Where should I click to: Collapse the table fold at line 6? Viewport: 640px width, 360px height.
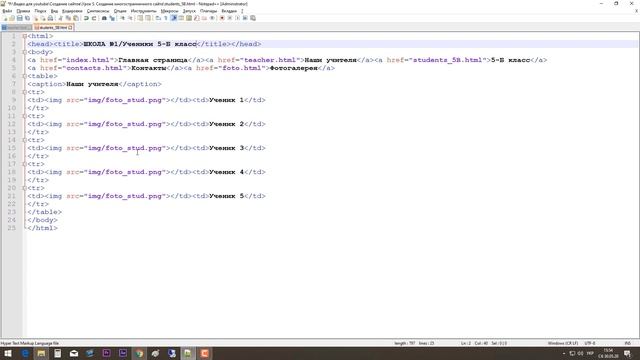pyautogui.click(x=24, y=76)
